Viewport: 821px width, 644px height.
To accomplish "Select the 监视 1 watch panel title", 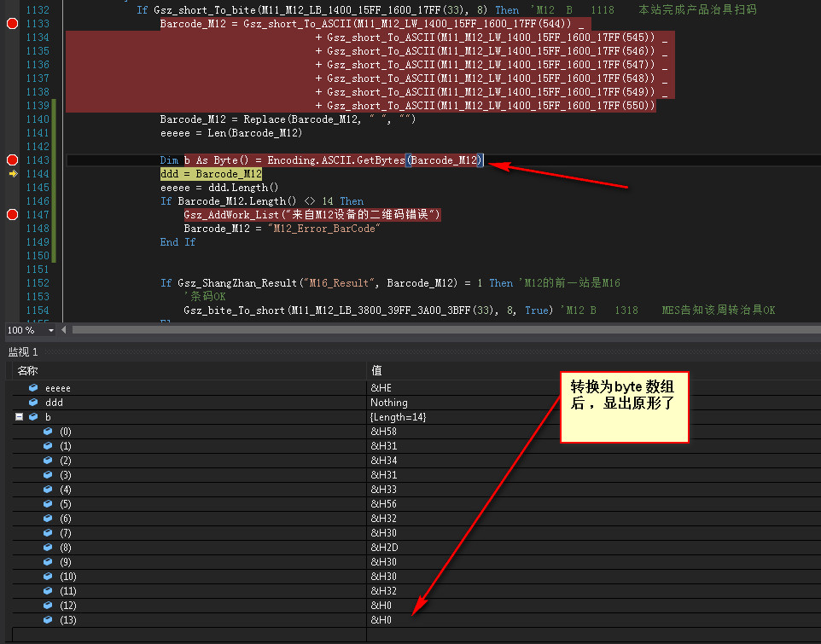I will coord(23,351).
